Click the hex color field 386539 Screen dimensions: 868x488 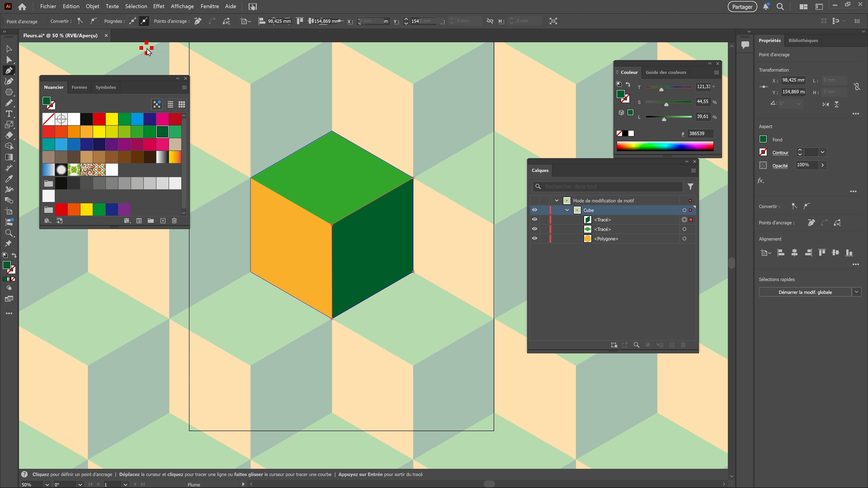[x=700, y=134]
